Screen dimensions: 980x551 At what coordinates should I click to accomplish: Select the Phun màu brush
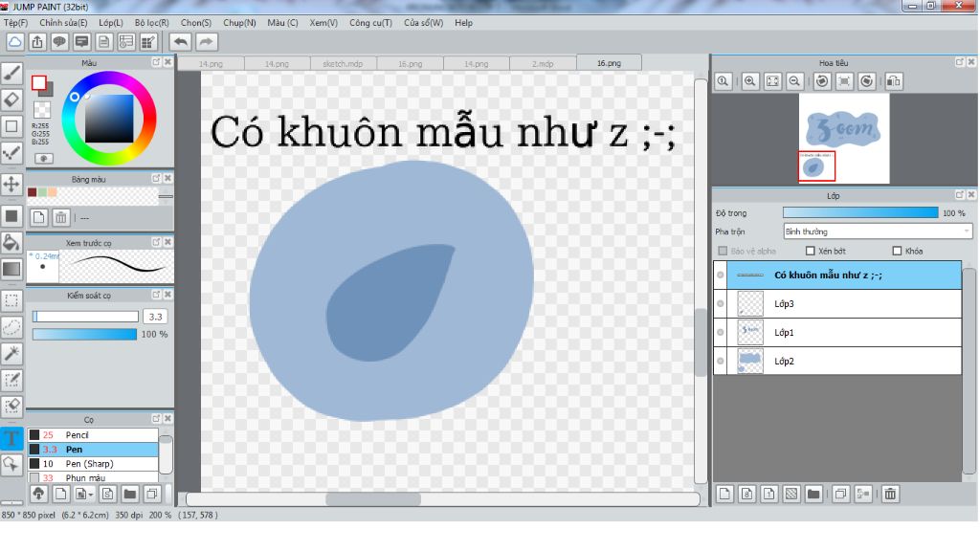pos(93,477)
